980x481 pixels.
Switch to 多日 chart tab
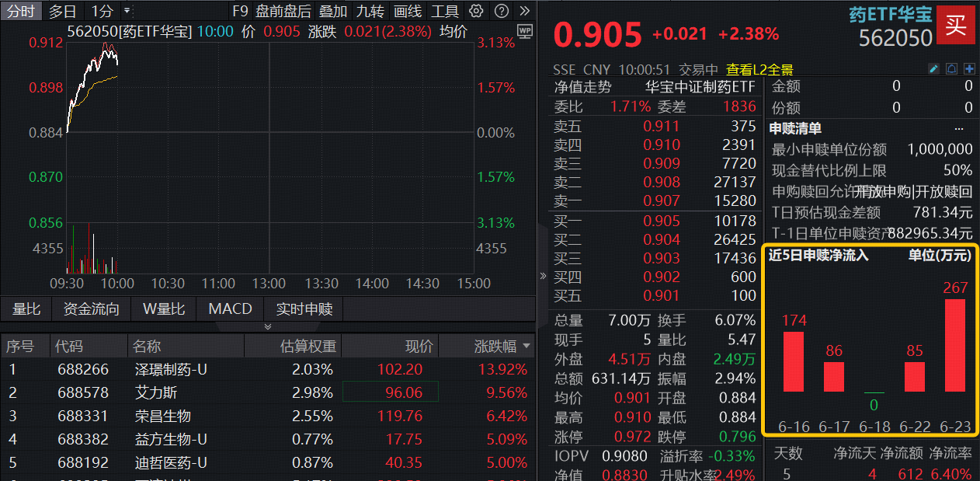pos(62,11)
